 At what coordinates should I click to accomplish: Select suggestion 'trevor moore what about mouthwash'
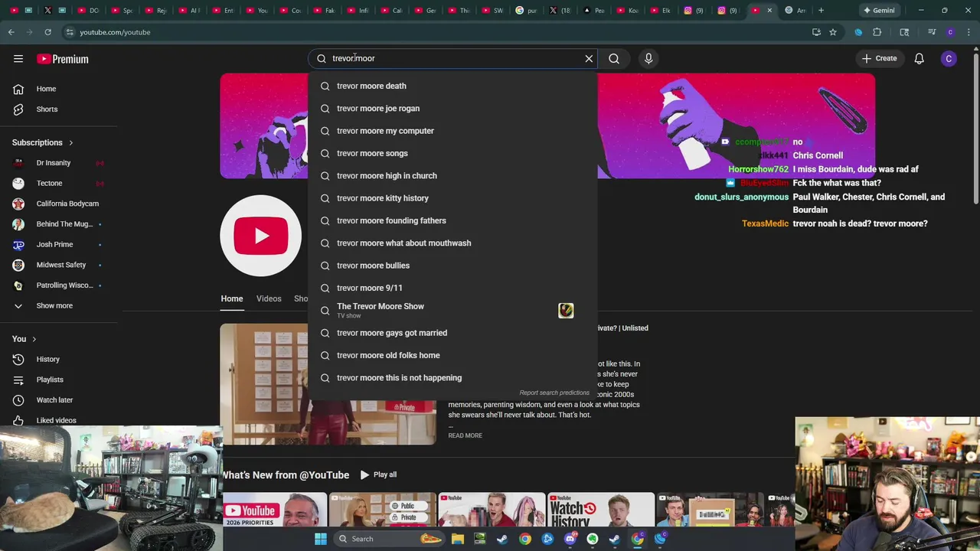click(x=452, y=243)
